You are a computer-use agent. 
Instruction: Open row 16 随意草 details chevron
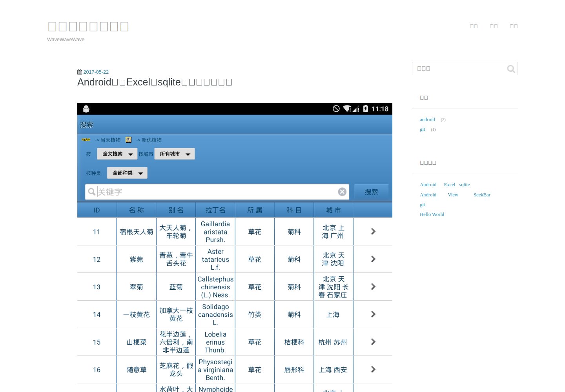click(x=373, y=370)
